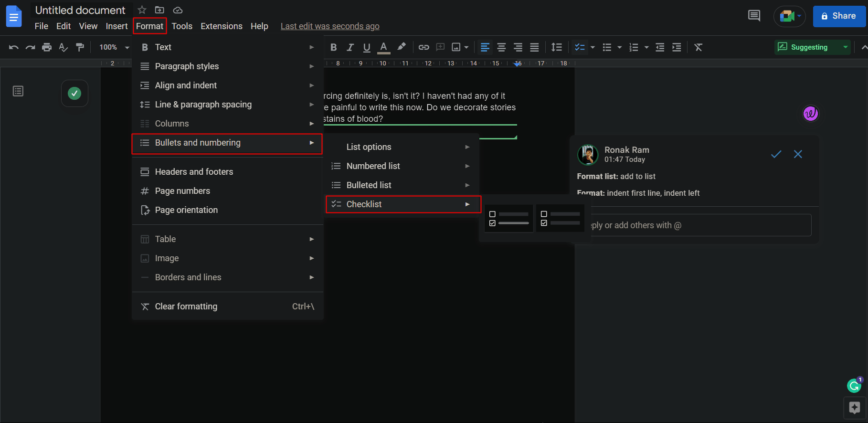Click the Add comment icon in toolbar

(x=440, y=47)
